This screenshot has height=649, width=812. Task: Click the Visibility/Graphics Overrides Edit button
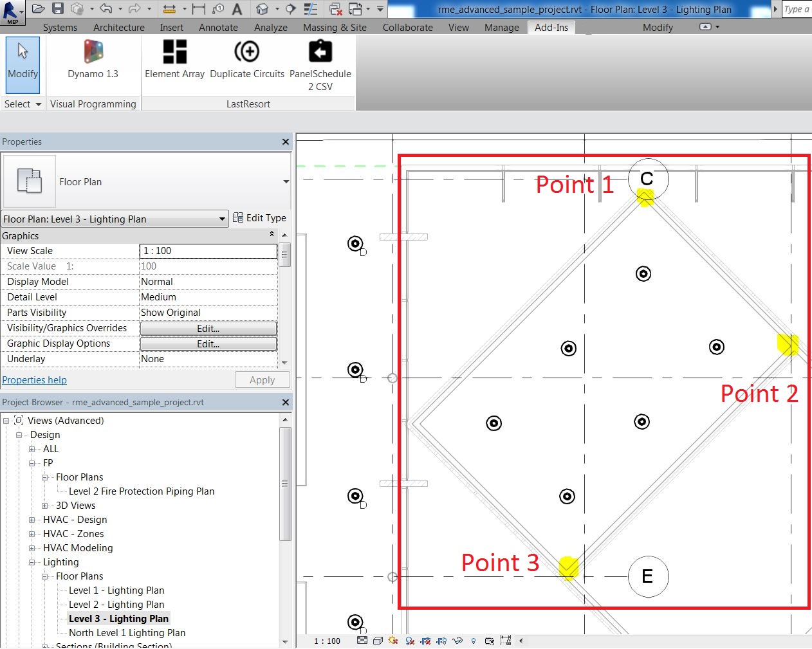coord(208,328)
